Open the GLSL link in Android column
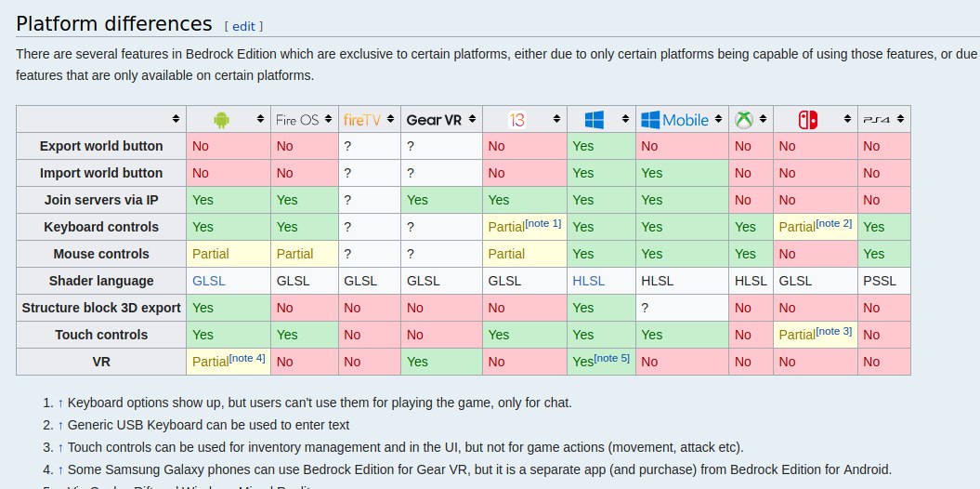Screen dimensions: 980x489 (x=209, y=281)
